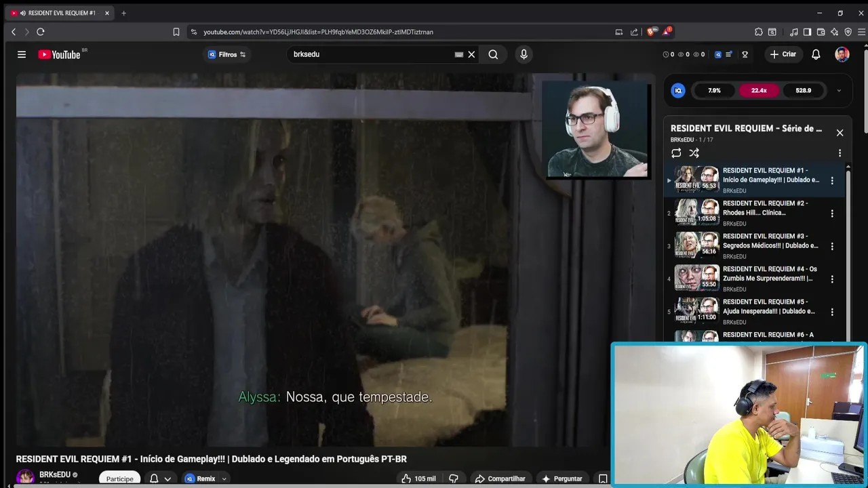Image resolution: width=868 pixels, height=488 pixels.
Task: Open the on-screen keyboard icon in search
Action: (459, 54)
